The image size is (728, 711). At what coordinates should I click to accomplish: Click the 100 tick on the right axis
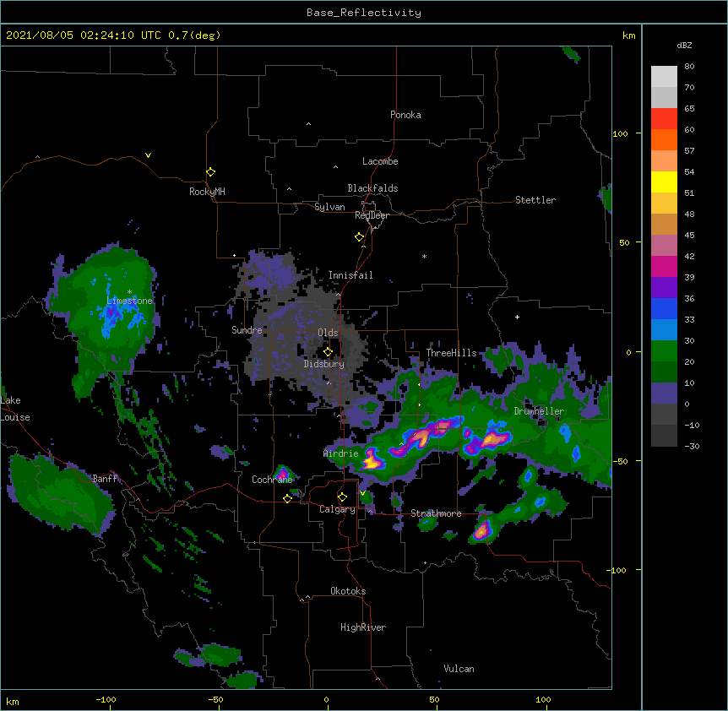click(620, 133)
